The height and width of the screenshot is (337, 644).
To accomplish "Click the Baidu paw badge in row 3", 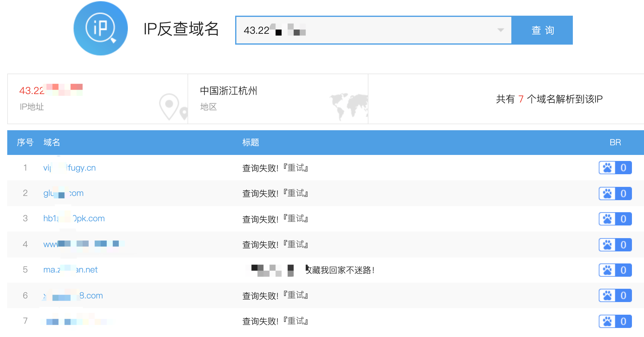I will point(615,219).
